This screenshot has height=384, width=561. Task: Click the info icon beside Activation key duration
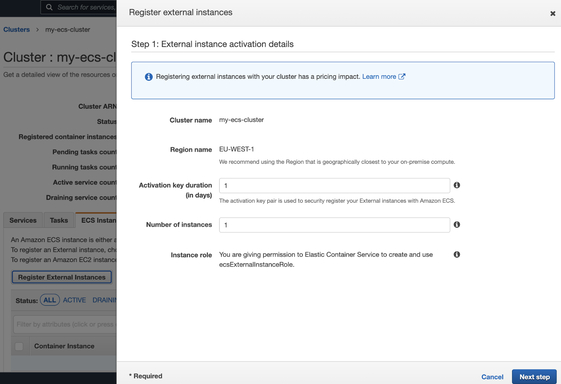point(457,185)
